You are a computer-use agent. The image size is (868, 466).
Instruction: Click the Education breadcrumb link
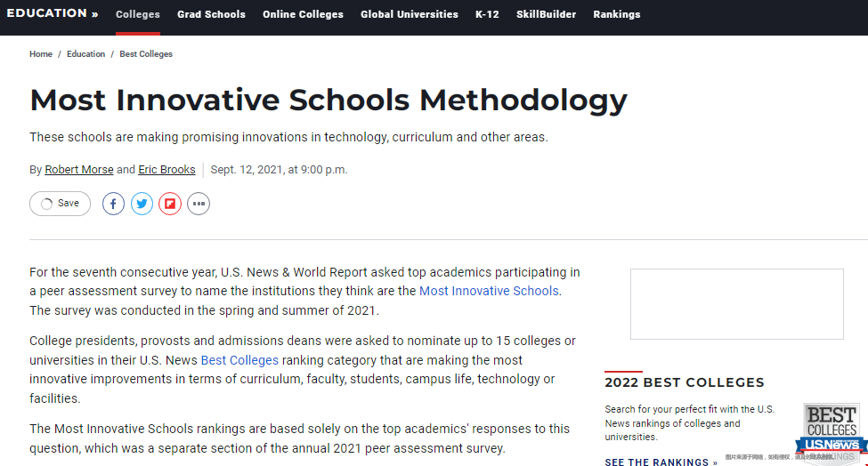(x=85, y=54)
